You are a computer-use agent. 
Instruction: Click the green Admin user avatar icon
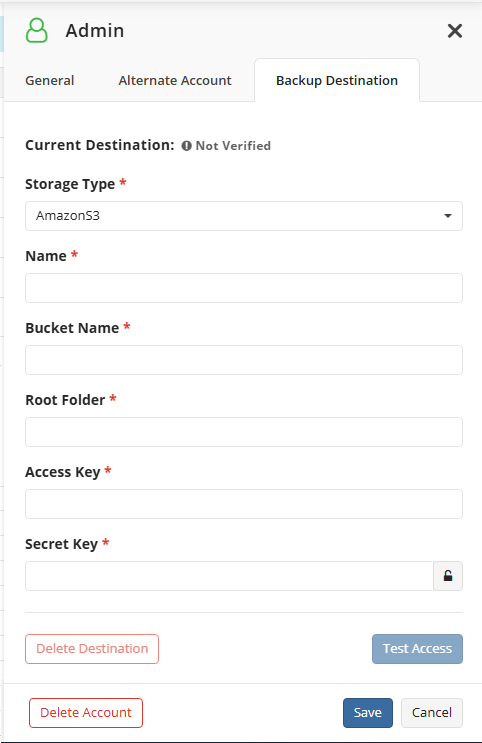[36, 30]
